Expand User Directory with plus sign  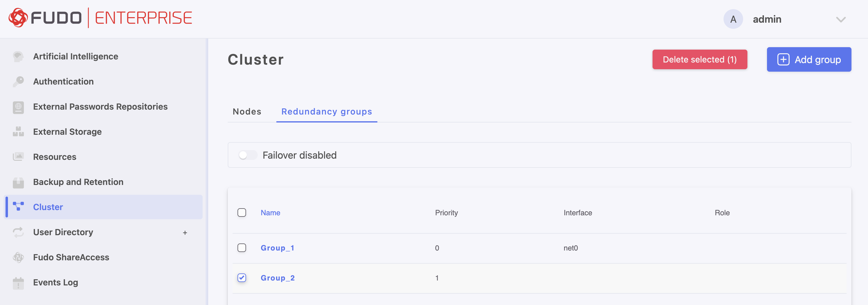tap(185, 232)
